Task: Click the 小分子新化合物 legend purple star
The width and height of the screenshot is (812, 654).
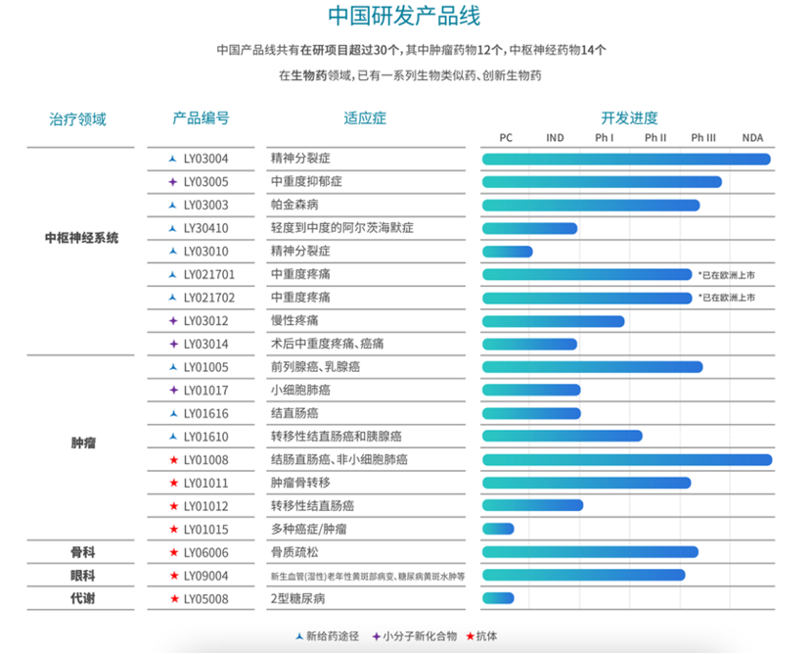Action: (x=377, y=635)
